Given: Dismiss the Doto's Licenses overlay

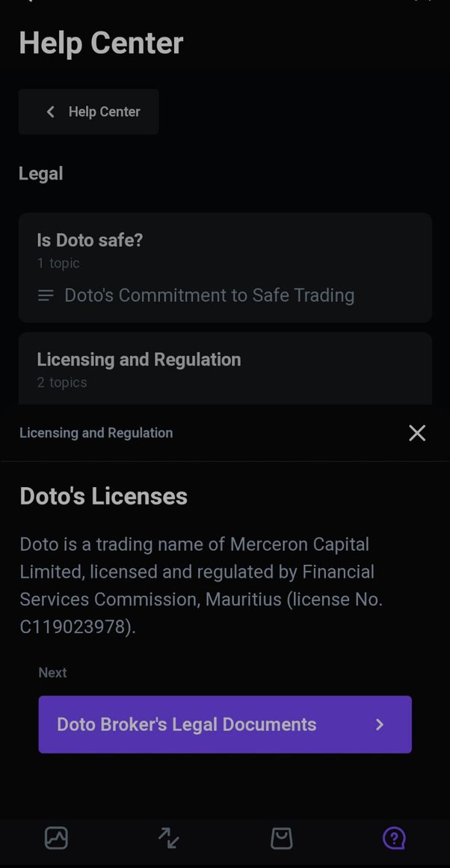Looking at the screenshot, I should 417,433.
